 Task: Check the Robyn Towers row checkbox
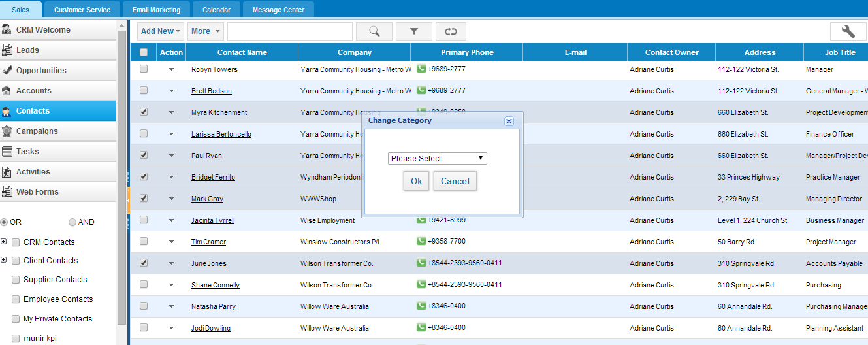click(144, 69)
